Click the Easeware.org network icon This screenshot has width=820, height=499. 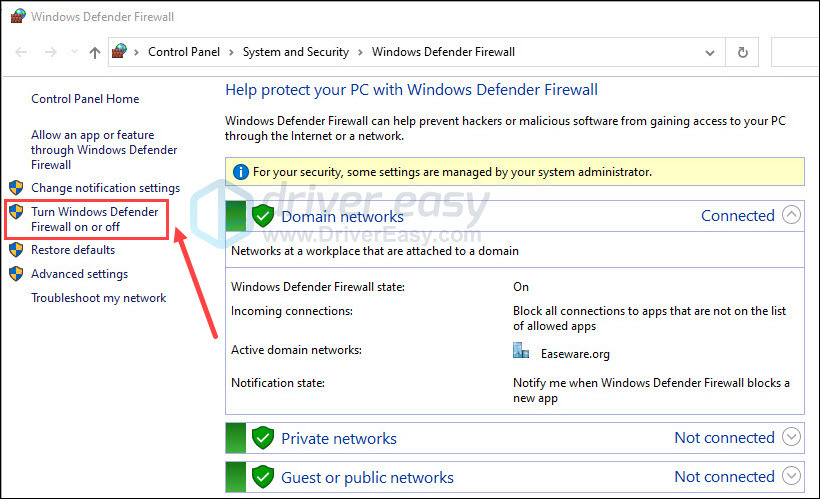[520, 350]
